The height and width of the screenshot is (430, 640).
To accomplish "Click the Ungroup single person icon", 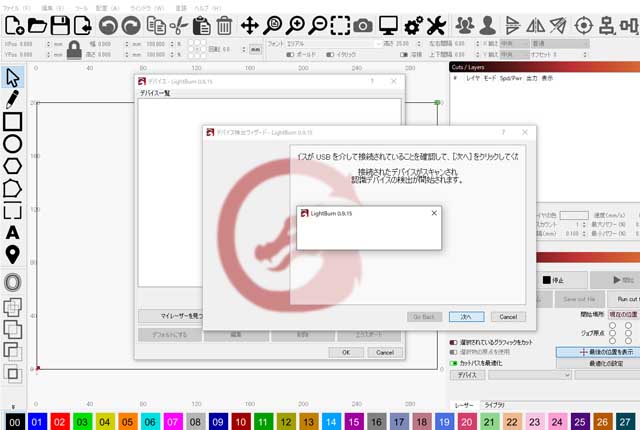I will point(487,26).
